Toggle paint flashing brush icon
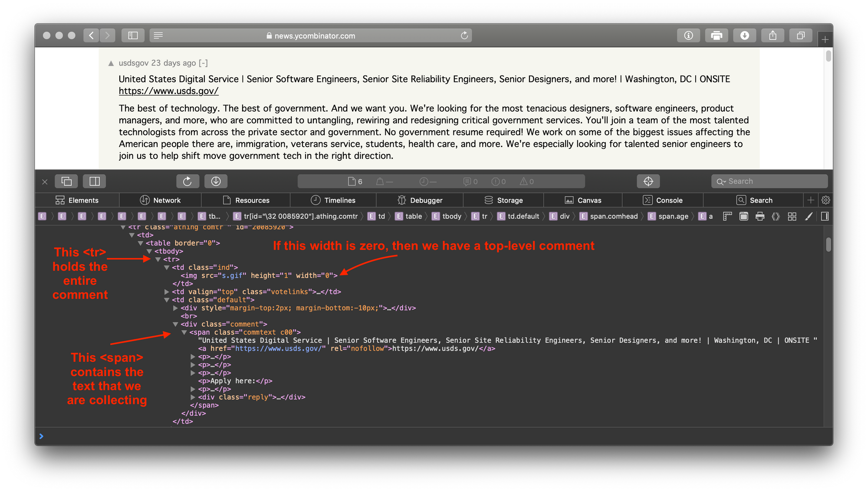The image size is (868, 492). (809, 216)
